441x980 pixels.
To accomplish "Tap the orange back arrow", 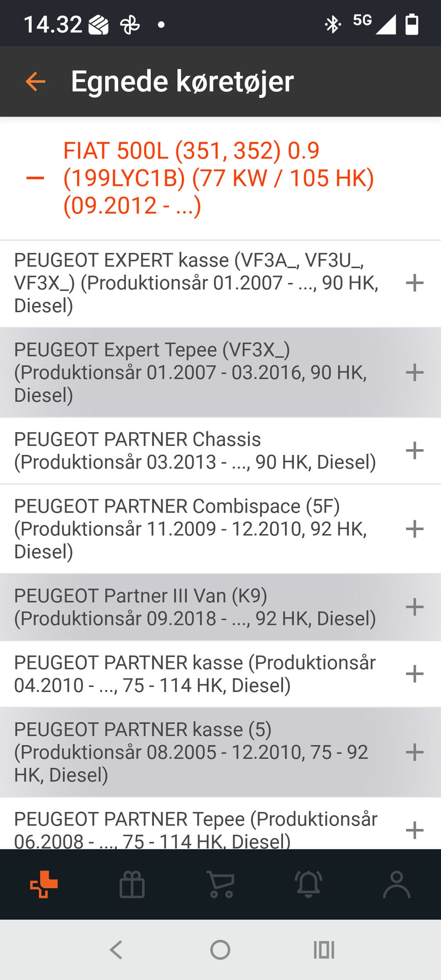I will [x=35, y=82].
